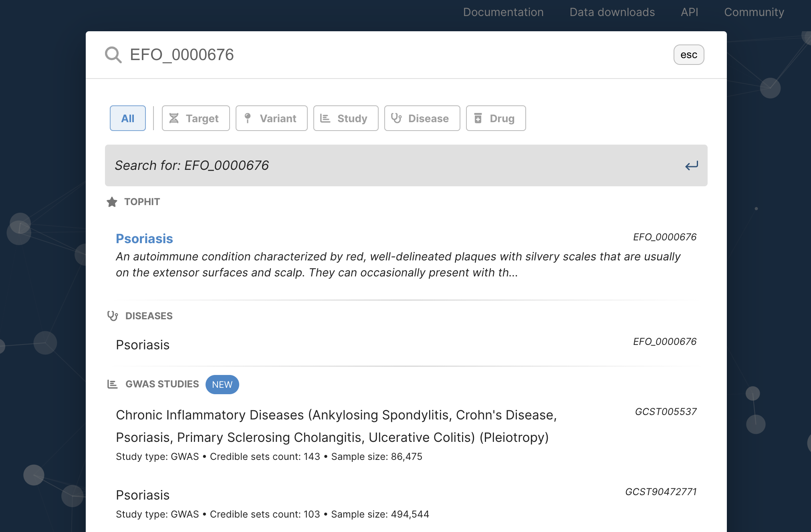Open the Psoriasis top hit link

(x=144, y=239)
